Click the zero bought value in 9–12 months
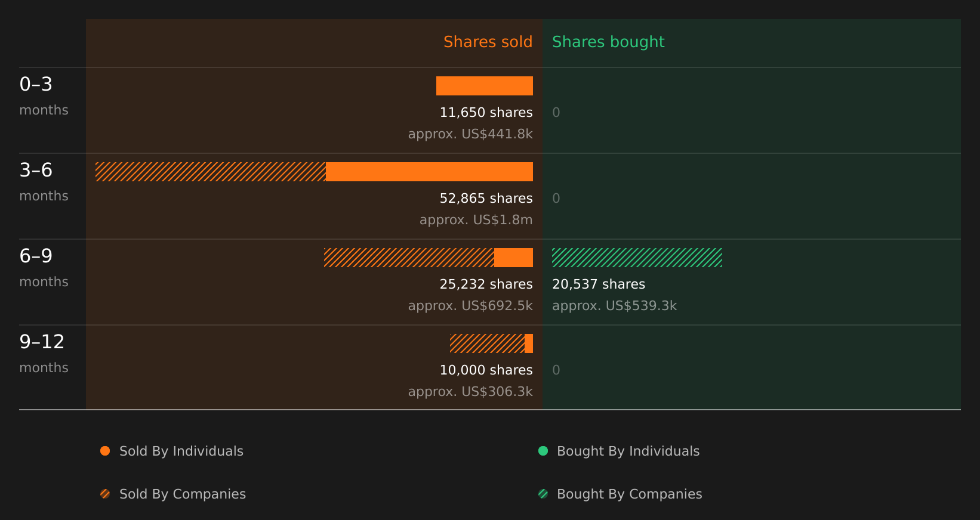Image resolution: width=980 pixels, height=520 pixels. click(x=556, y=370)
